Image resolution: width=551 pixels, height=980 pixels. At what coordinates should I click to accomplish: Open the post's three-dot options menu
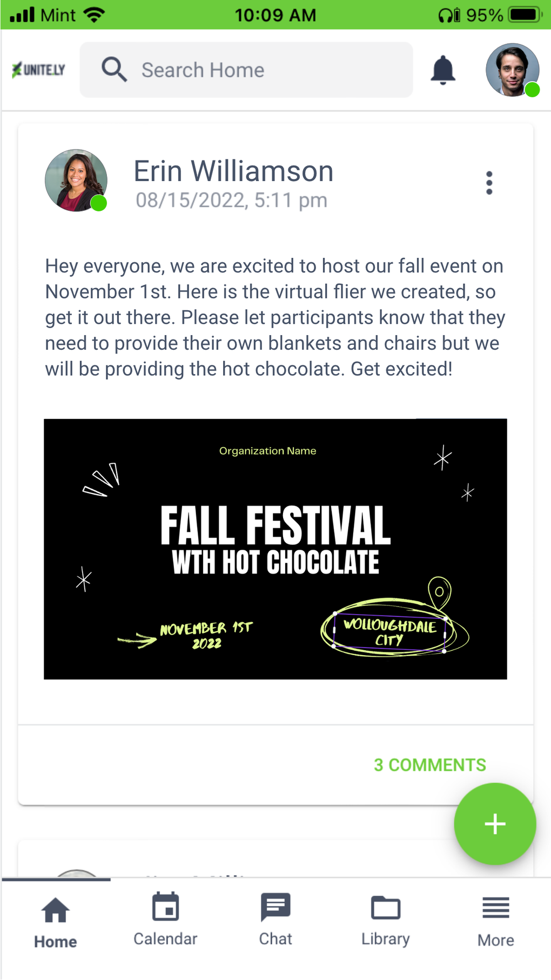click(x=489, y=183)
